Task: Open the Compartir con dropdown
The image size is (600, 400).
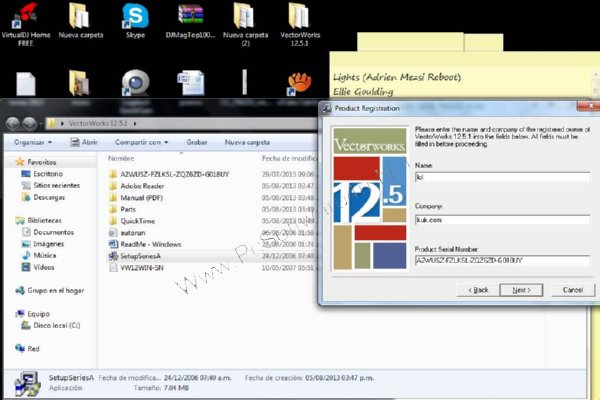Action: [142, 142]
